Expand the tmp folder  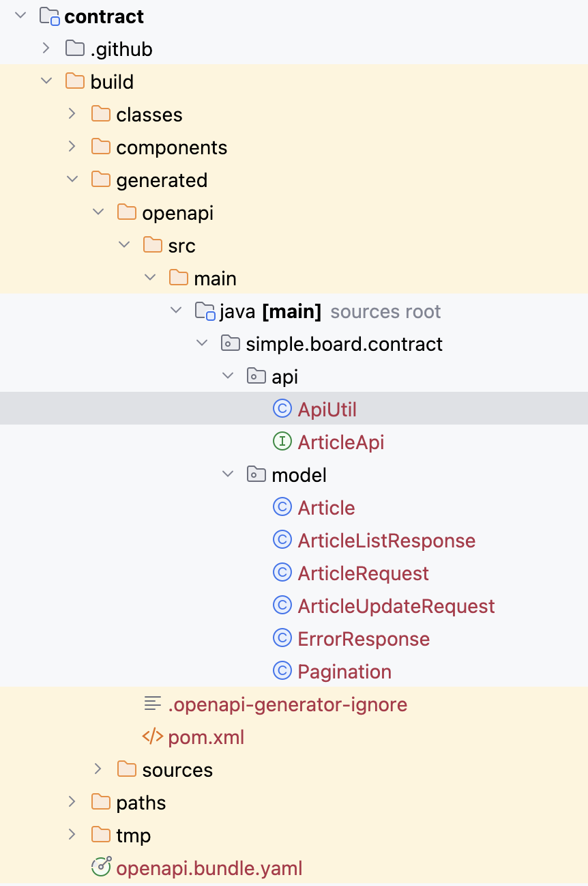pos(72,835)
